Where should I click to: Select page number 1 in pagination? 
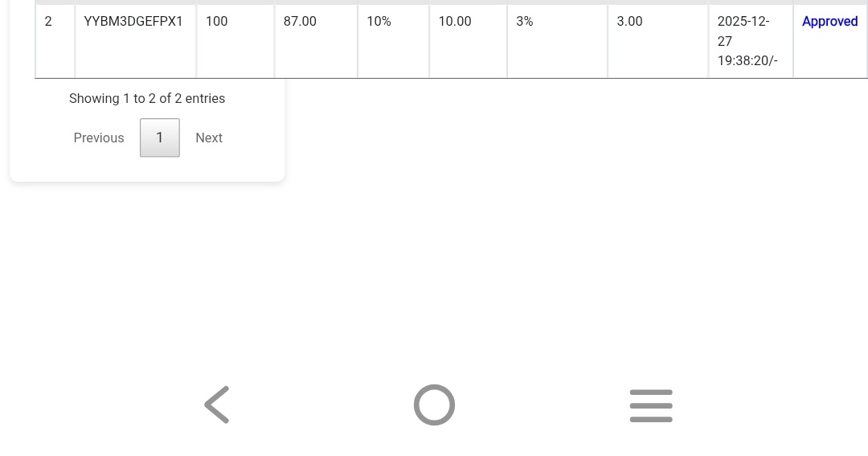pos(159,138)
